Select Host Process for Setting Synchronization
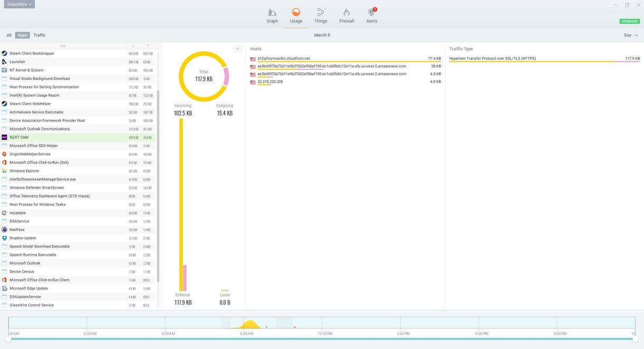This screenshot has height=349, width=644. coord(78,87)
